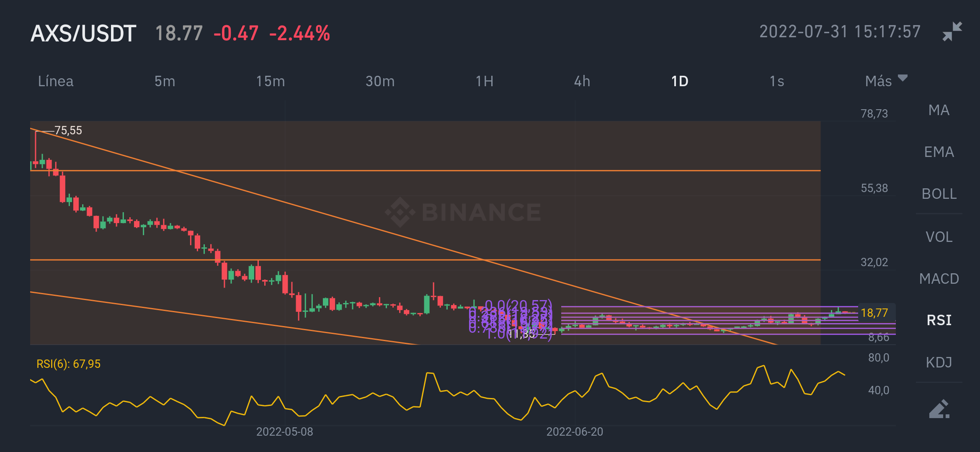Toggle the active RSI indicator
The width and height of the screenshot is (980, 452).
coord(939,320)
